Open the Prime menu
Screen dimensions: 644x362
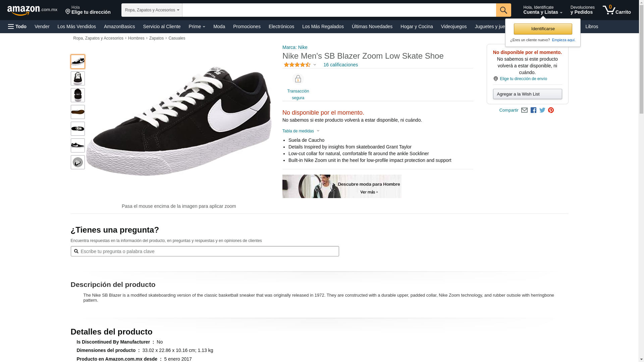pyautogui.click(x=197, y=26)
